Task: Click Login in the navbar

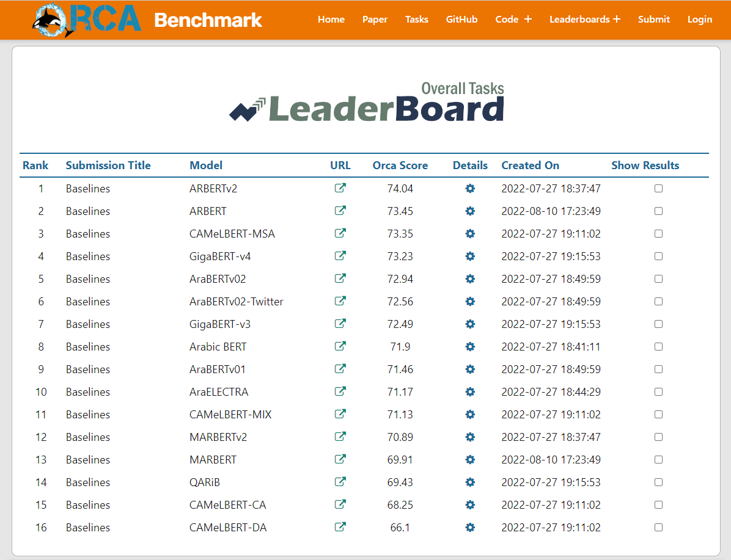Action: click(x=700, y=19)
